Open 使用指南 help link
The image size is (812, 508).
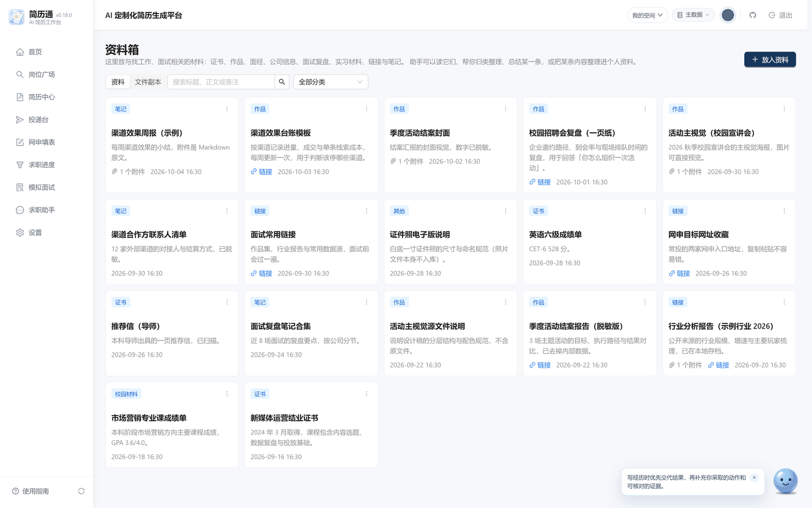(30, 491)
